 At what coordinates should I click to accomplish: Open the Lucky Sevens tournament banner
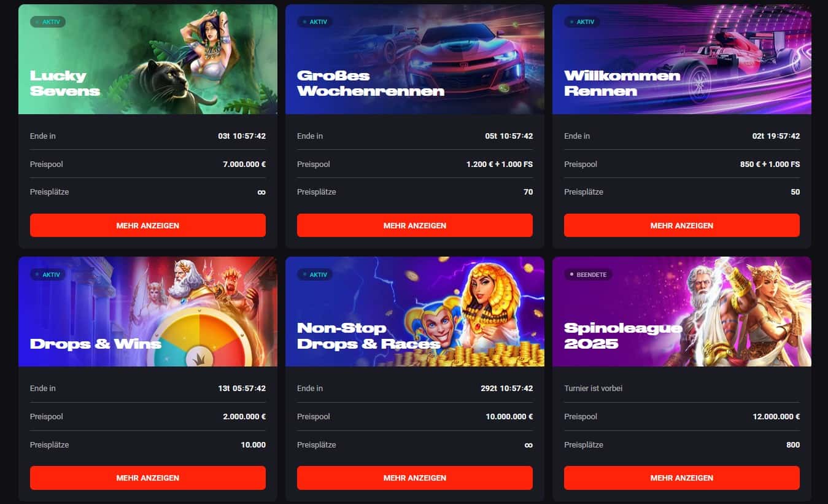148,60
